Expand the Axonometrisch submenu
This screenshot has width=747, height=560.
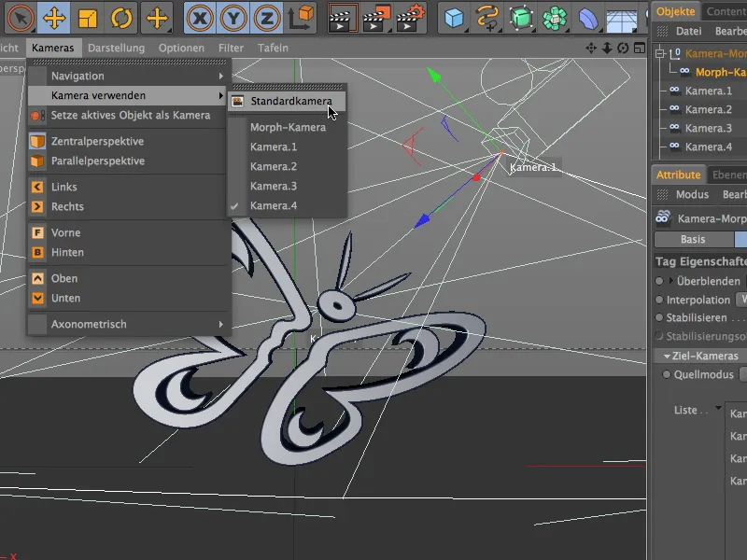click(129, 324)
